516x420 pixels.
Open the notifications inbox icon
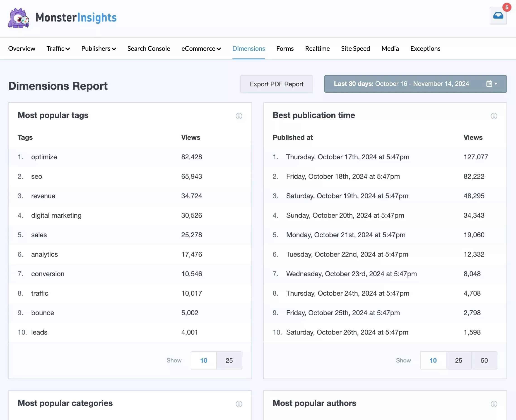pyautogui.click(x=498, y=16)
